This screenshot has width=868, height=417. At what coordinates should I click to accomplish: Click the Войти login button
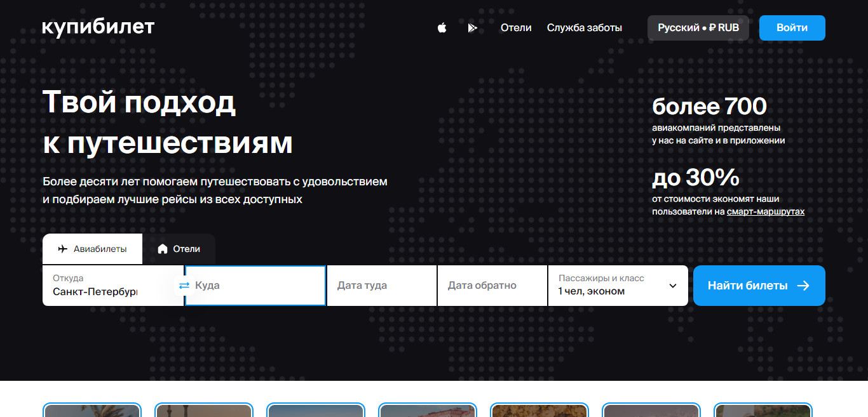(x=792, y=28)
